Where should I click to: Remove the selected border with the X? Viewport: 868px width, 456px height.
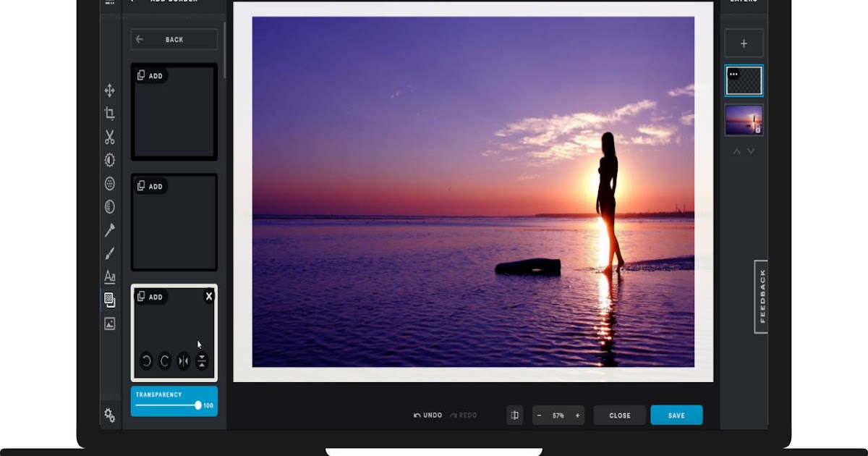point(209,295)
